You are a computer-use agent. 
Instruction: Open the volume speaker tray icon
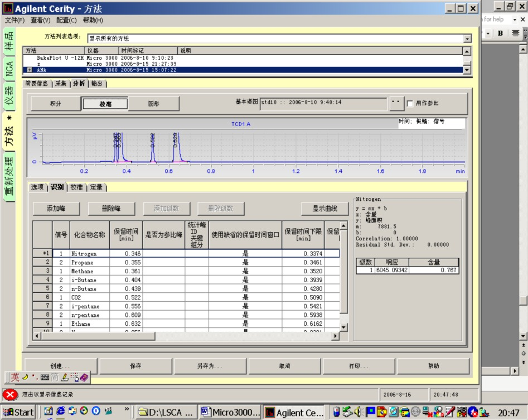[x=359, y=412]
